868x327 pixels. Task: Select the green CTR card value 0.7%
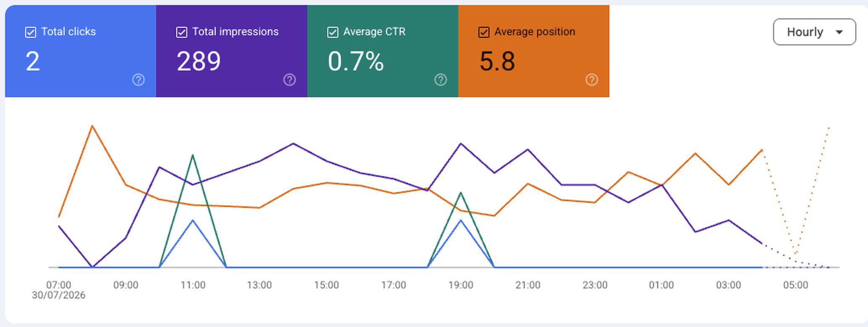[356, 61]
